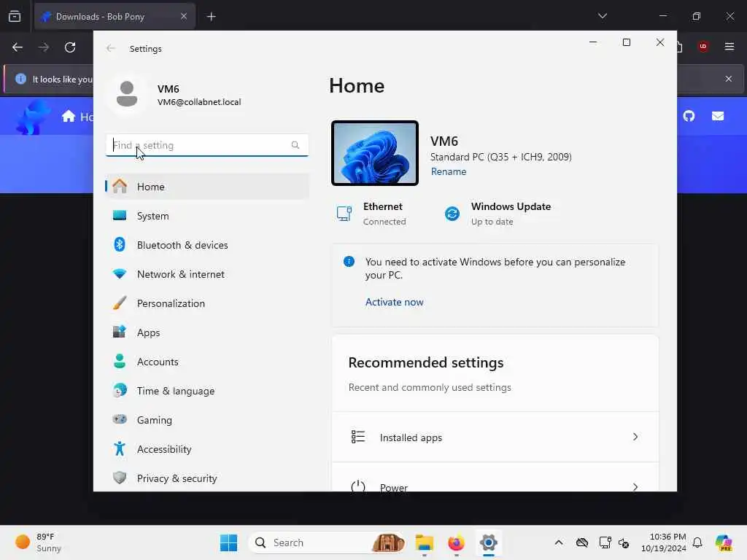747x560 pixels.
Task: Dismiss the Firefox notification bar
Action: pos(729,79)
